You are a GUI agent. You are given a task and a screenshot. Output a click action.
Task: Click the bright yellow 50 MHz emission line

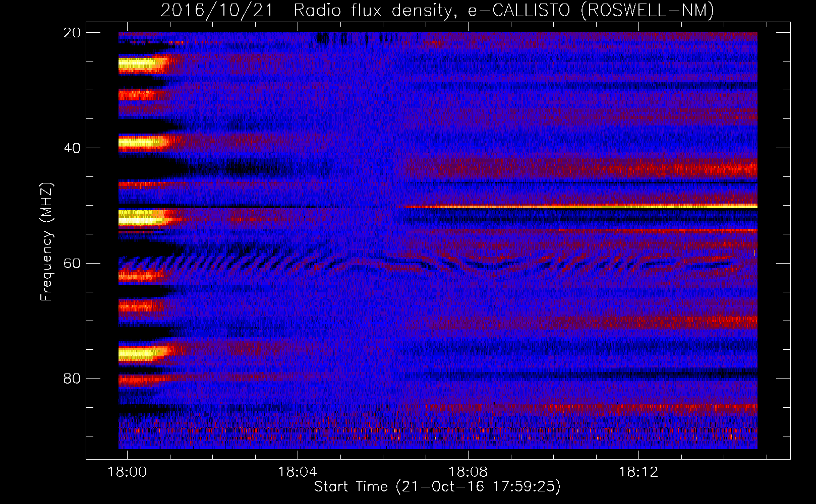(x=580, y=206)
